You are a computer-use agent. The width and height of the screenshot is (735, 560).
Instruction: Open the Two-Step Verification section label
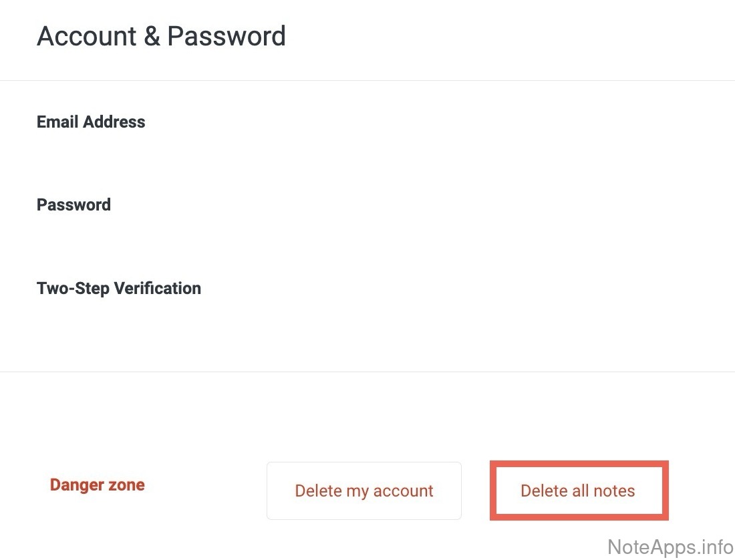click(119, 289)
